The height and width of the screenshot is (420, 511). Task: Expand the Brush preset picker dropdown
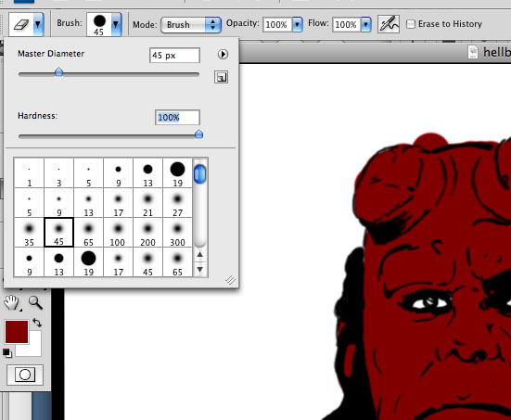tap(116, 24)
